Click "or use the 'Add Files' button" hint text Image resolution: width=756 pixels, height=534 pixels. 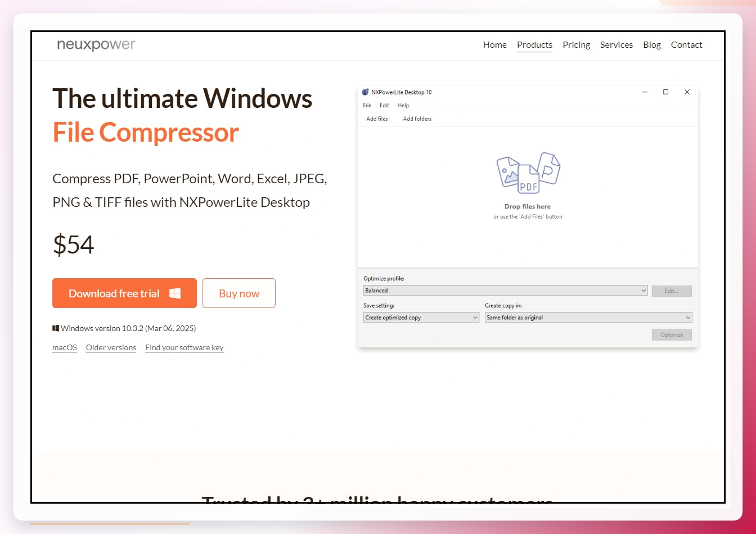click(528, 217)
